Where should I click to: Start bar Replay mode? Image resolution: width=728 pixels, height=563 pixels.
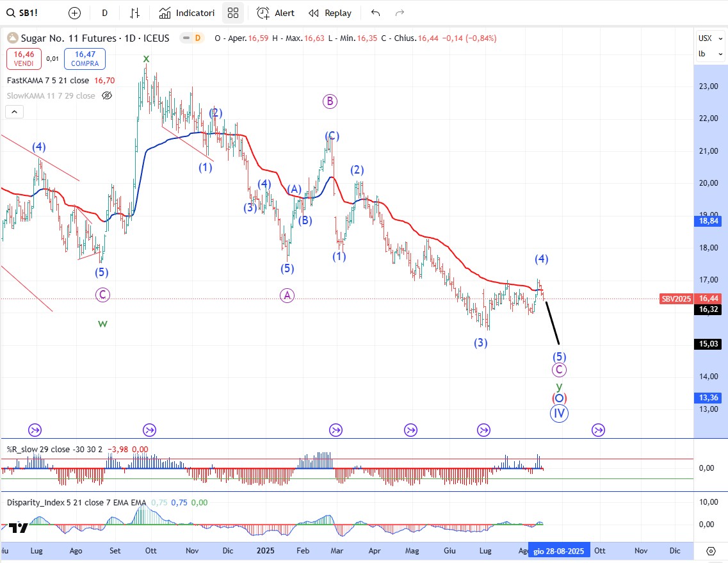pos(330,13)
